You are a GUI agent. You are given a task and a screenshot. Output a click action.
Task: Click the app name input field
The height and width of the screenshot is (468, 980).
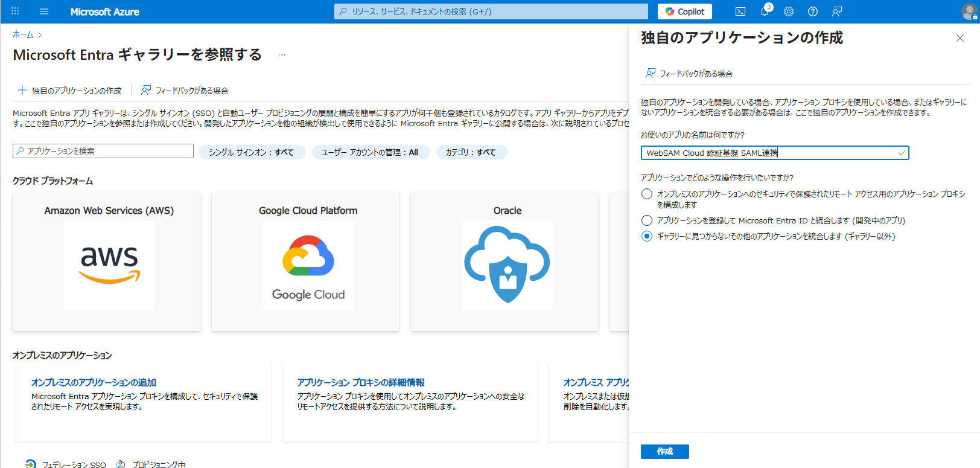[x=769, y=153]
